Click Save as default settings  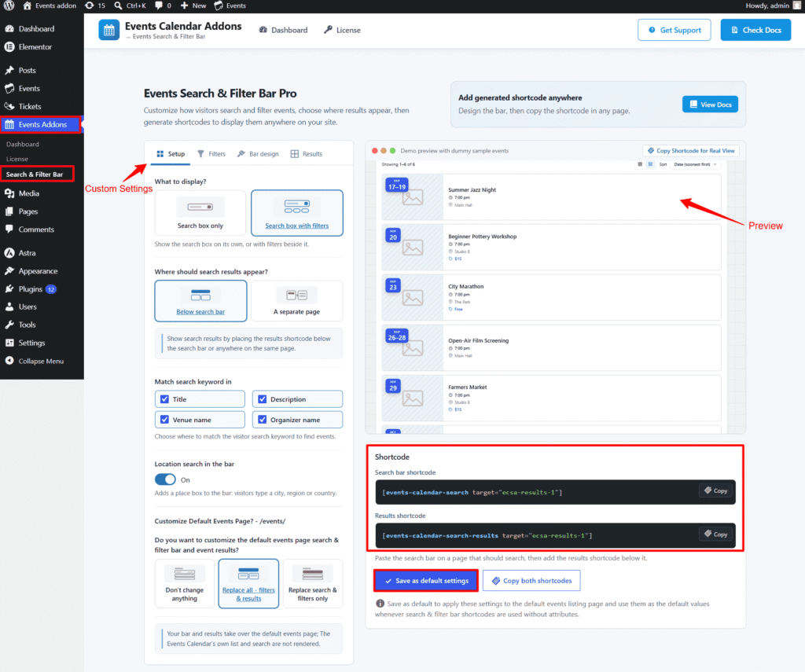point(426,581)
